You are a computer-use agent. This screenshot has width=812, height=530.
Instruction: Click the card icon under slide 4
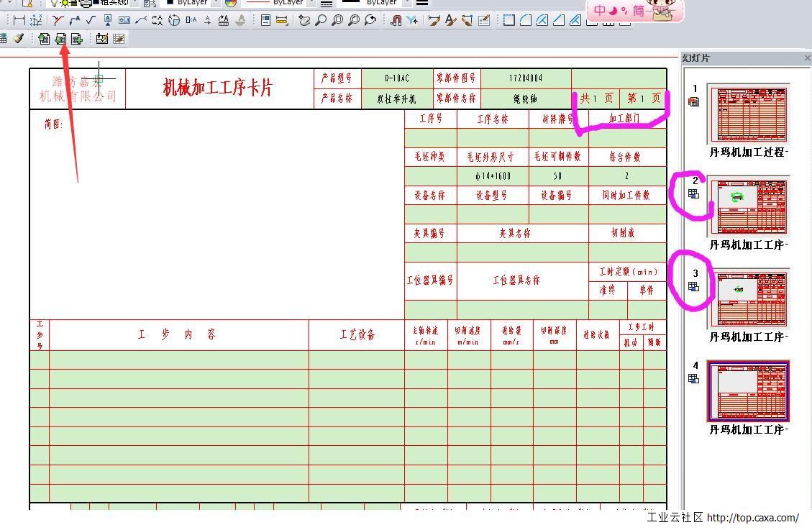click(x=694, y=379)
